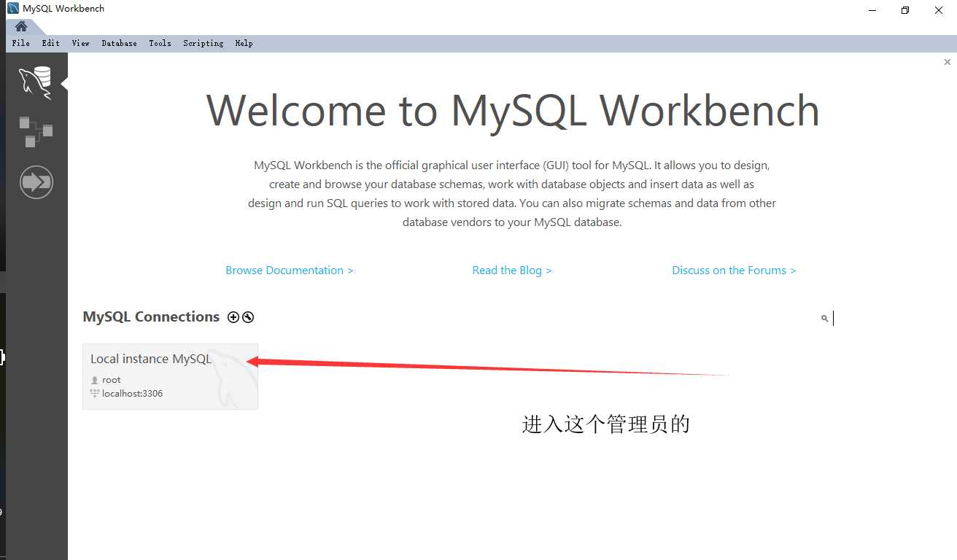Image resolution: width=957 pixels, height=560 pixels.
Task: Open manage connections wrench icon
Action: tap(248, 317)
